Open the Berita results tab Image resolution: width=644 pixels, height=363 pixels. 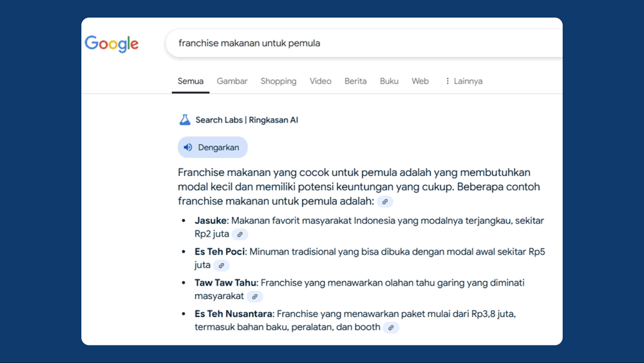[x=355, y=81]
